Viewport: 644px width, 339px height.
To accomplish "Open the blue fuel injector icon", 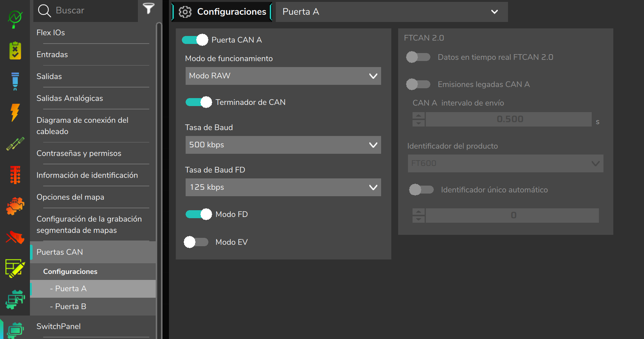I will (15, 81).
